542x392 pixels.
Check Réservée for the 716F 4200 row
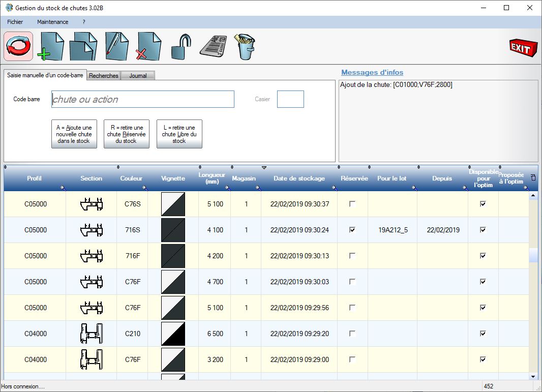click(x=352, y=256)
